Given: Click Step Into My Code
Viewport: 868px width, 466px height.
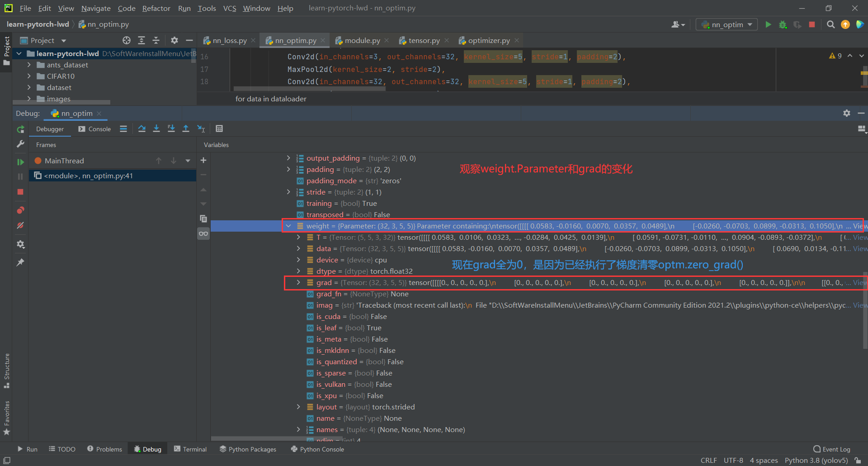Looking at the screenshot, I should coord(171,128).
